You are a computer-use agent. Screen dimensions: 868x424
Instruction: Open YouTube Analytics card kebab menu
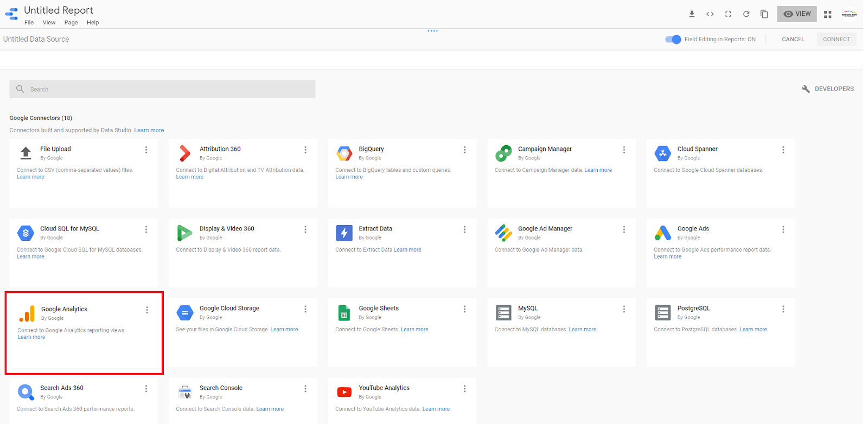pos(465,389)
